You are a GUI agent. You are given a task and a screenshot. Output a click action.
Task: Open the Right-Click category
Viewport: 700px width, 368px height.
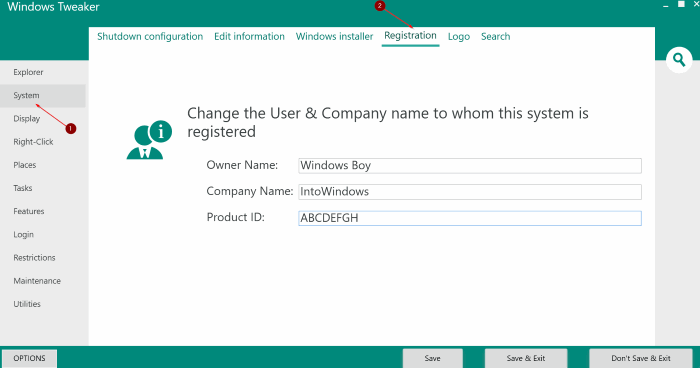(x=43, y=142)
